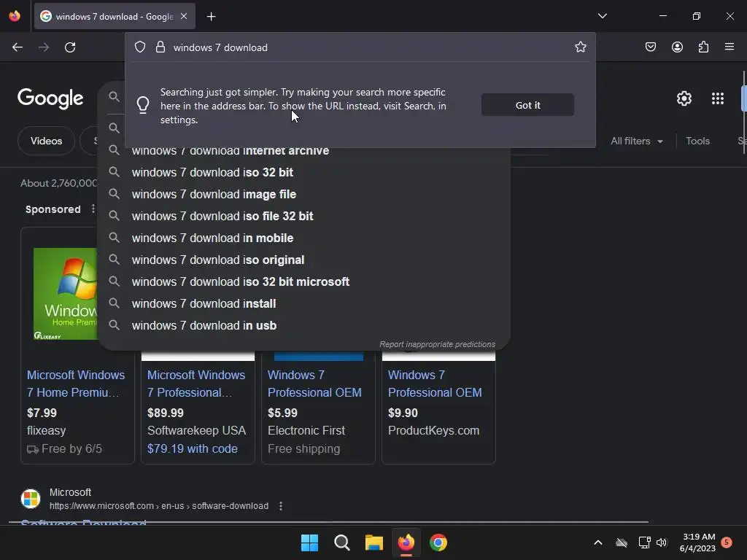Image resolution: width=747 pixels, height=560 pixels.
Task: Open the Sponsored three-dot options
Action: (93, 209)
